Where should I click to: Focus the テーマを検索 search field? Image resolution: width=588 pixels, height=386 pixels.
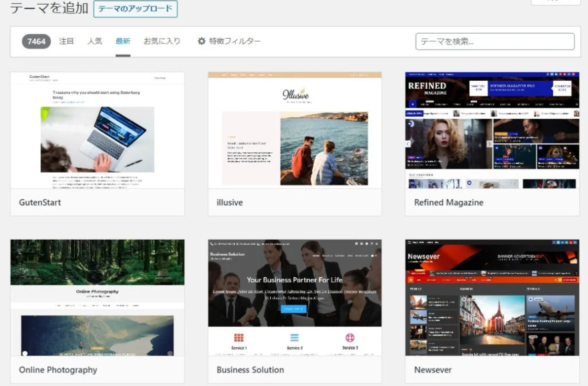(495, 42)
